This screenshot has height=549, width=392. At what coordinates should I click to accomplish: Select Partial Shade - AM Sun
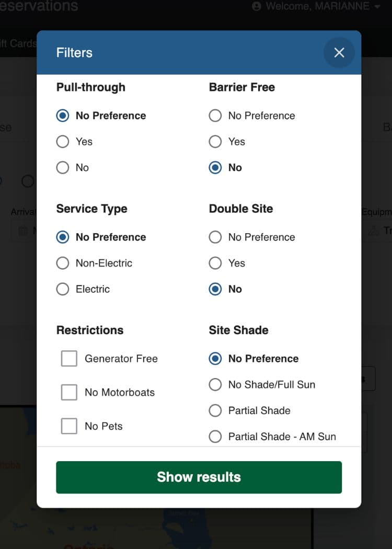[x=215, y=436]
